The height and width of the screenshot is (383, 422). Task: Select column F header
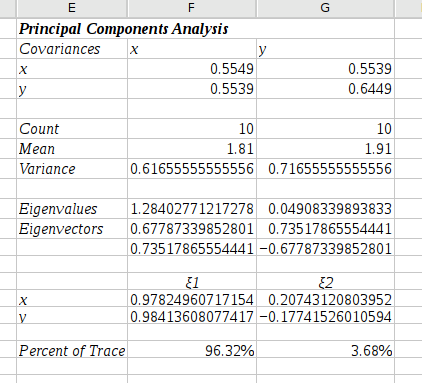[x=192, y=8]
